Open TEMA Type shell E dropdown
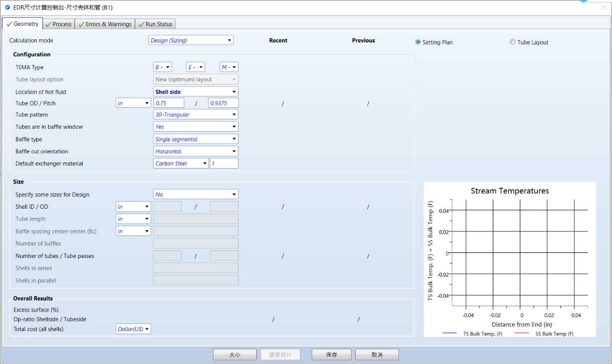 click(196, 67)
